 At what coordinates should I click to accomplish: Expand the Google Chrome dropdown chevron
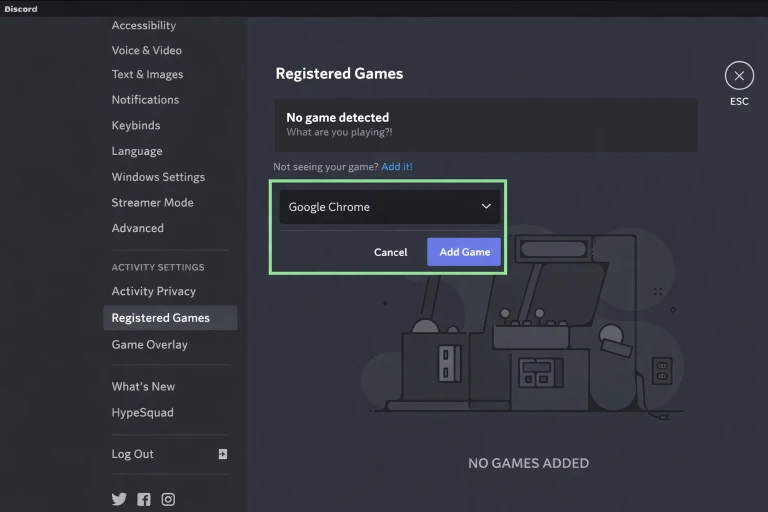486,206
